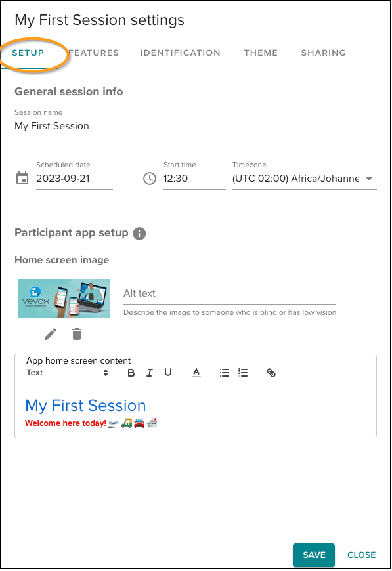Screen dimensions: 392x571
Task: Click the clock icon next to Start time
Action: tap(149, 178)
